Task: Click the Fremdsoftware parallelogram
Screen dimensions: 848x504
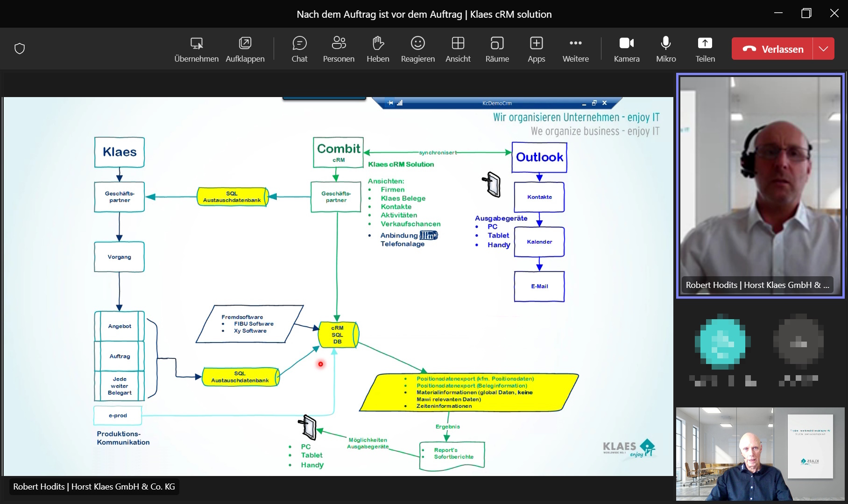Action: (x=249, y=324)
